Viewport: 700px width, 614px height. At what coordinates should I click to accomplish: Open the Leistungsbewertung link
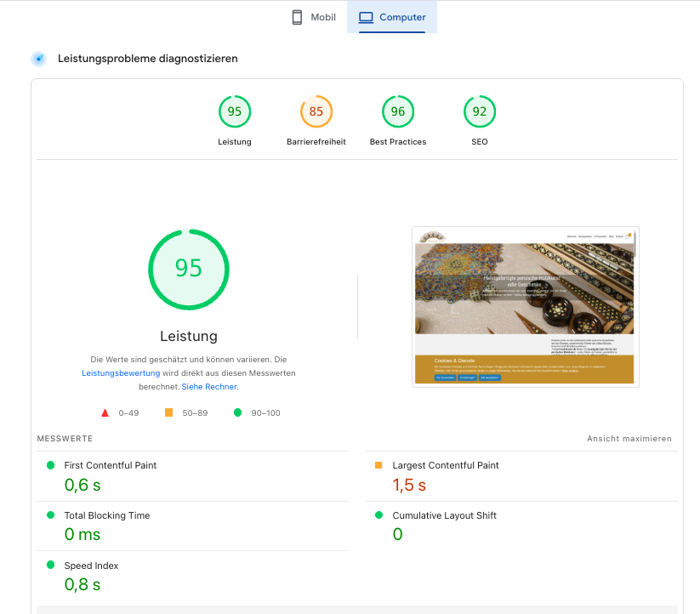[x=119, y=372]
